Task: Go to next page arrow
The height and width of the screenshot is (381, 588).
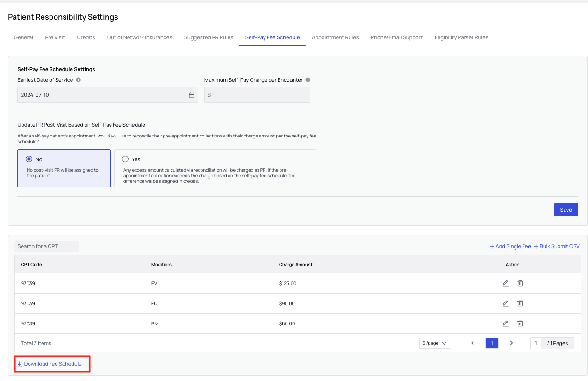Action: click(x=511, y=343)
